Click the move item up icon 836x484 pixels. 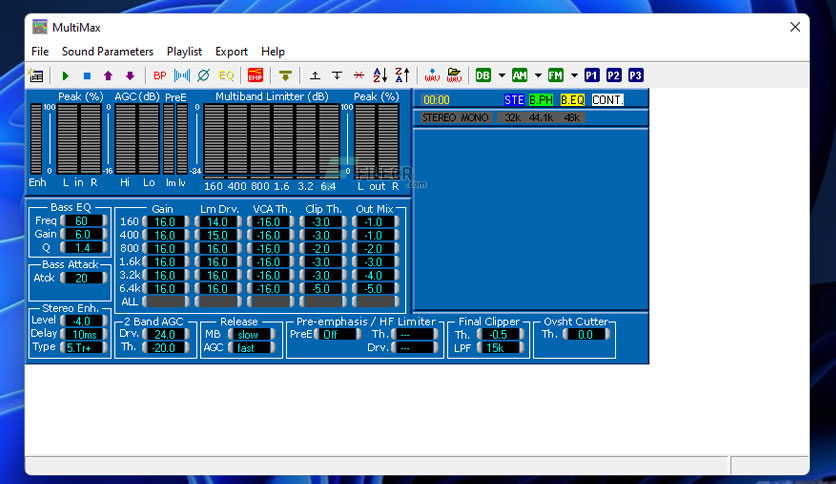pyautogui.click(x=315, y=76)
